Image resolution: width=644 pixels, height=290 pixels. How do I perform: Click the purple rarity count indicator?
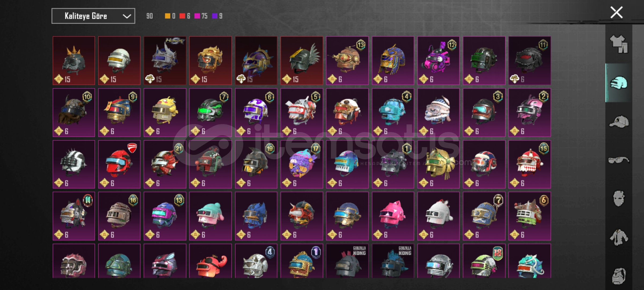coord(217,16)
